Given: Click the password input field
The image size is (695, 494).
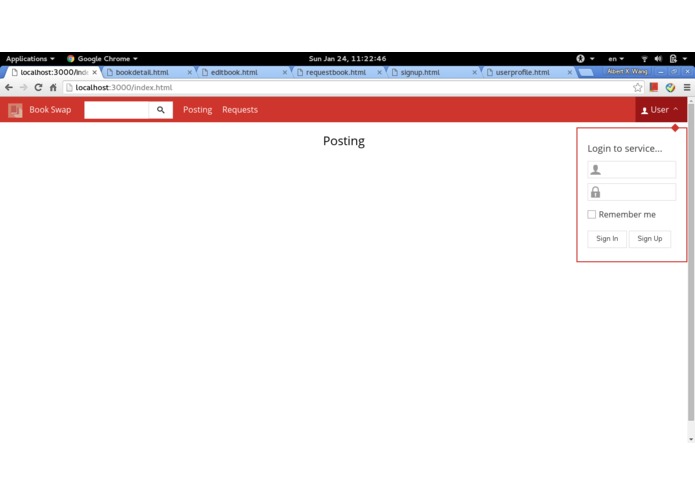Looking at the screenshot, I should [x=632, y=192].
